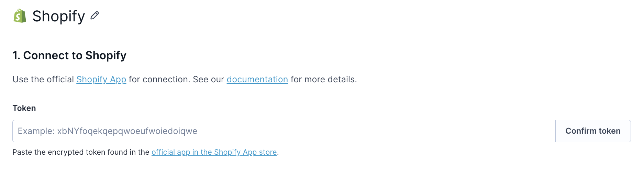Select the Shopify shopping bag icon

click(20, 16)
